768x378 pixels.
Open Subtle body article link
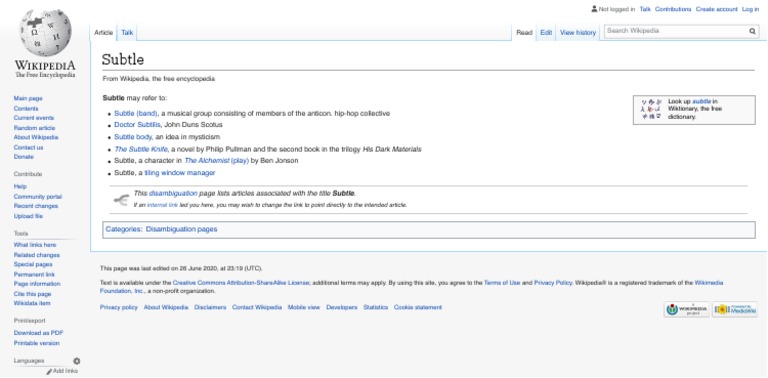point(133,137)
